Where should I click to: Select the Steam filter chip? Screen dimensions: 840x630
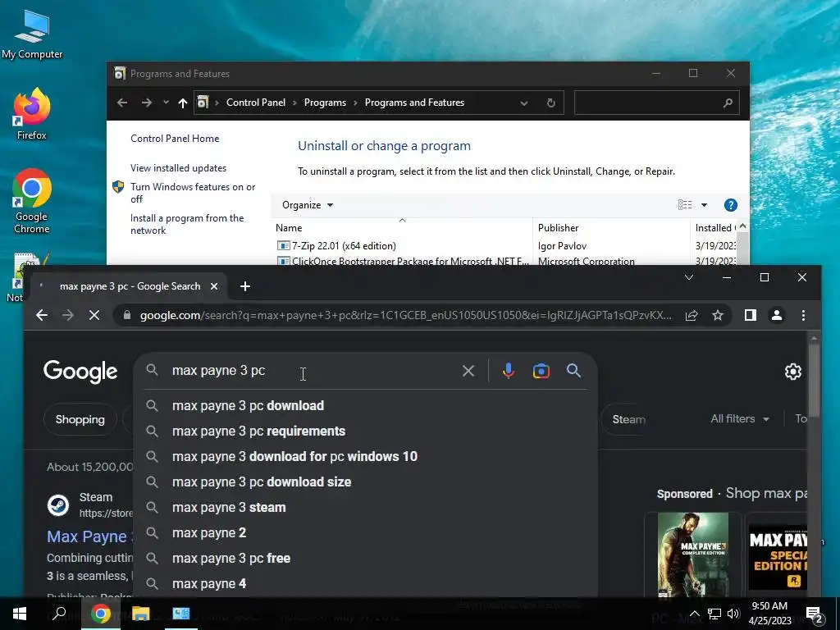pyautogui.click(x=628, y=419)
